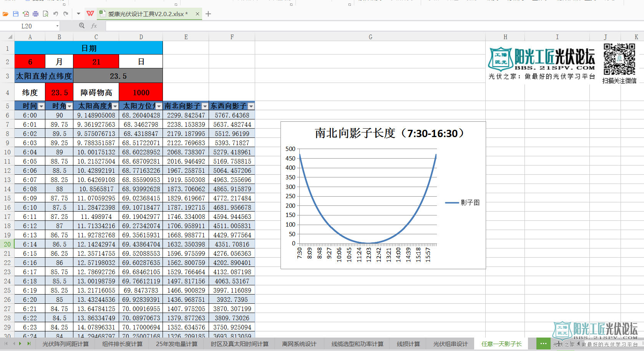
Task: Add a new document tab with plus
Action: (208, 14)
